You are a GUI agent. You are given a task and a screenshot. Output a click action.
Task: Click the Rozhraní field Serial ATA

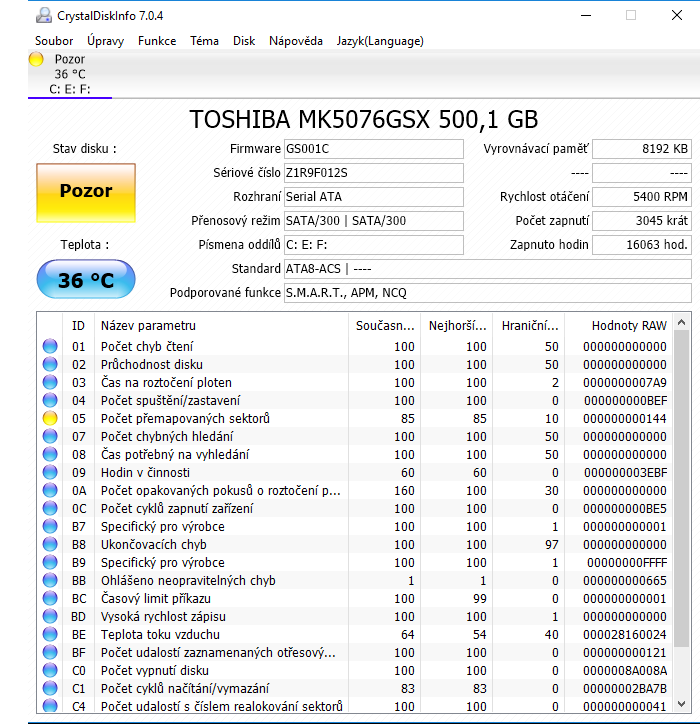point(374,197)
